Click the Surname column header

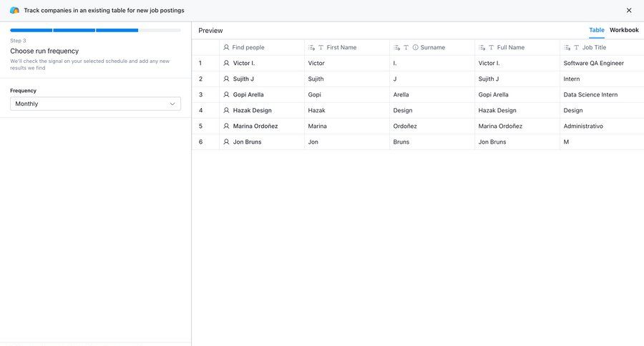click(431, 47)
